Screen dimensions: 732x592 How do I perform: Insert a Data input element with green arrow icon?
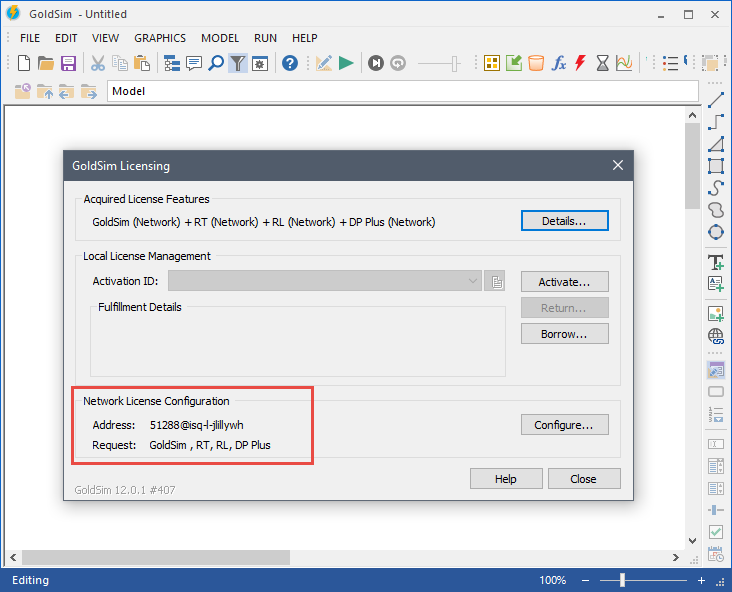pos(514,63)
